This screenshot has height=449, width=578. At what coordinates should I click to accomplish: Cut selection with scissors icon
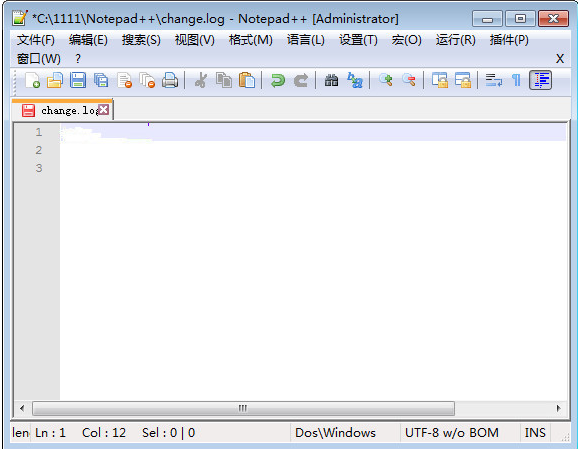tap(201, 80)
